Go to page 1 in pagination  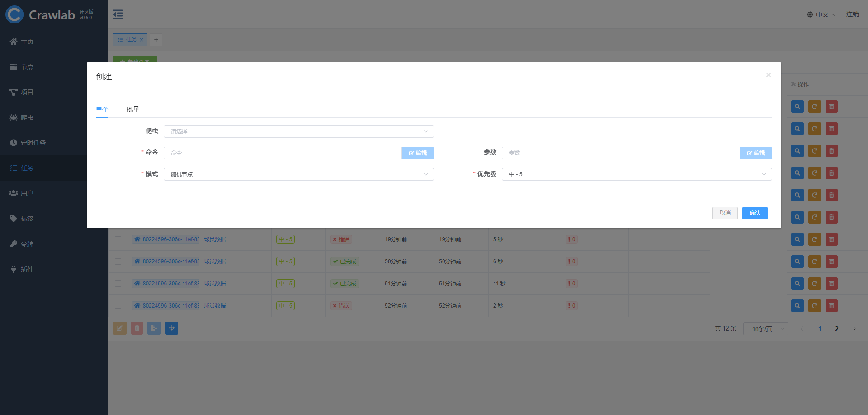[820, 329]
